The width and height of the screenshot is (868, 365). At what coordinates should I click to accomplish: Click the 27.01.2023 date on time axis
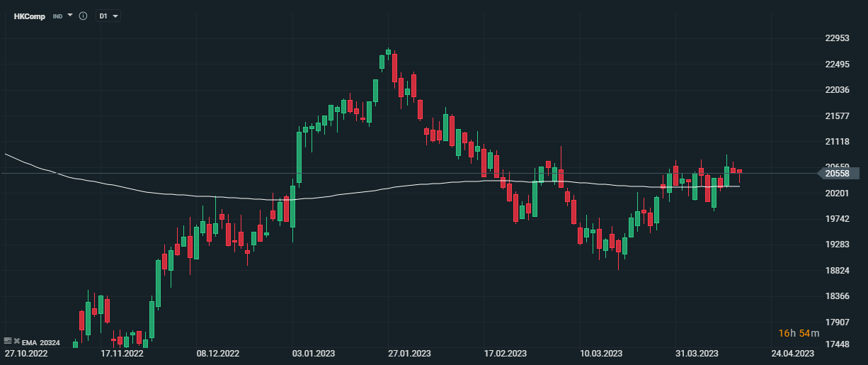pyautogui.click(x=408, y=353)
